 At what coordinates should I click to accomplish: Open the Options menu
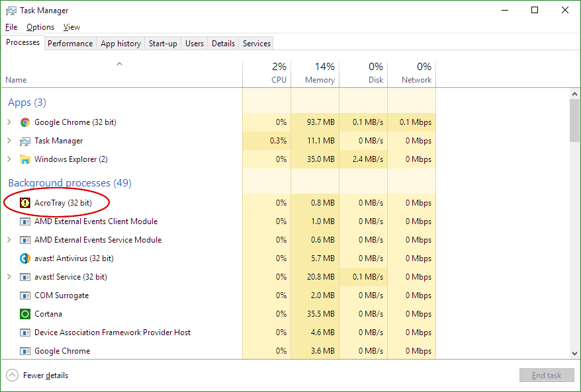pos(40,27)
